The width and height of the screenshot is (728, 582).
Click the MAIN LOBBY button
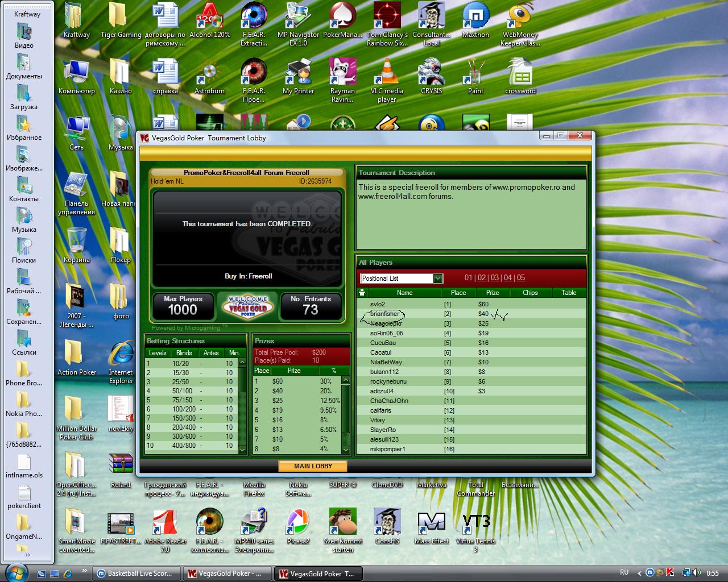[313, 466]
